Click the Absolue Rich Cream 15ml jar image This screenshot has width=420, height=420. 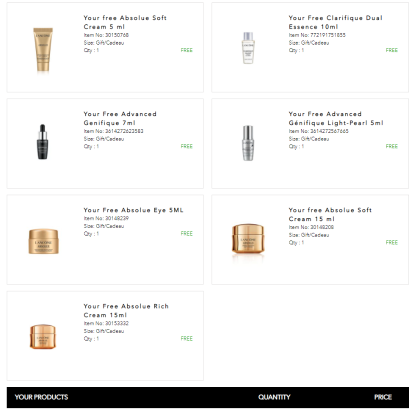point(43,337)
